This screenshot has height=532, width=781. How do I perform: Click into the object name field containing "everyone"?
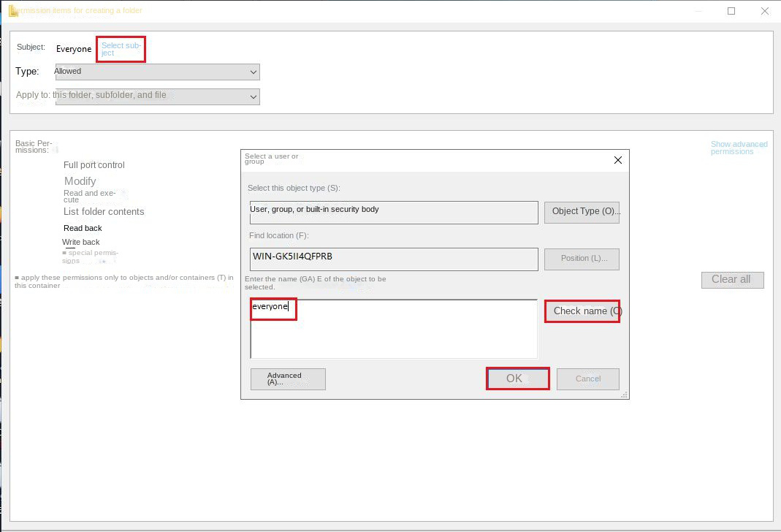click(393, 328)
